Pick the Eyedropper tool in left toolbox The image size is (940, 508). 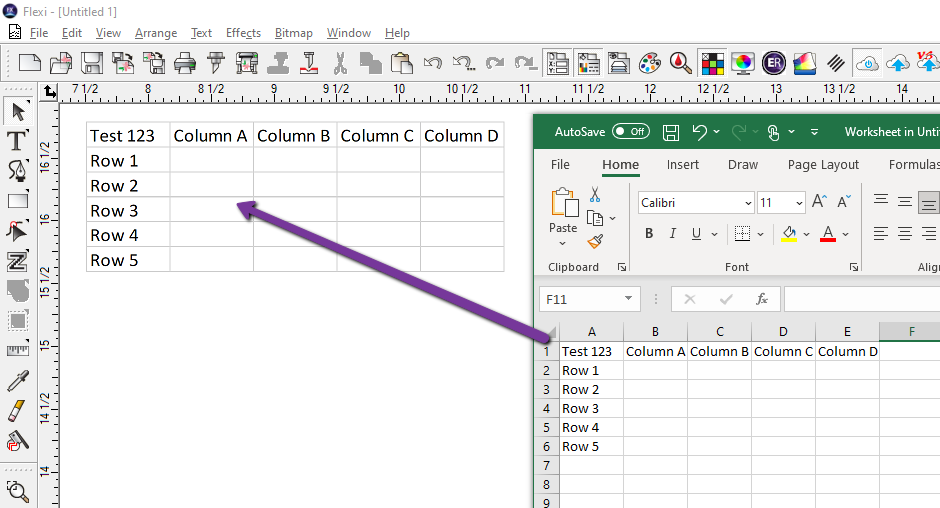click(x=17, y=381)
